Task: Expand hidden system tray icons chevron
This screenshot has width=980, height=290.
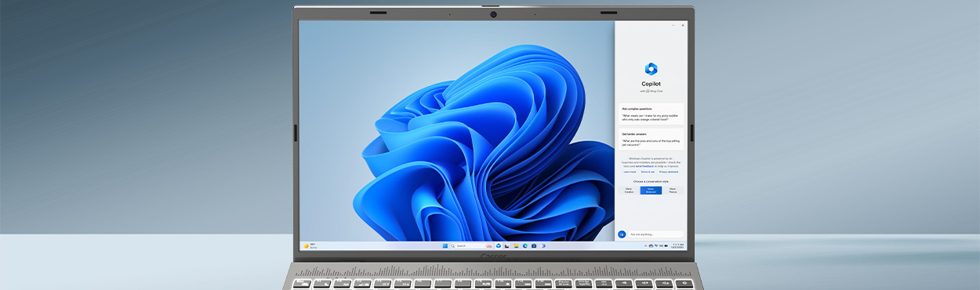Action: click(645, 246)
